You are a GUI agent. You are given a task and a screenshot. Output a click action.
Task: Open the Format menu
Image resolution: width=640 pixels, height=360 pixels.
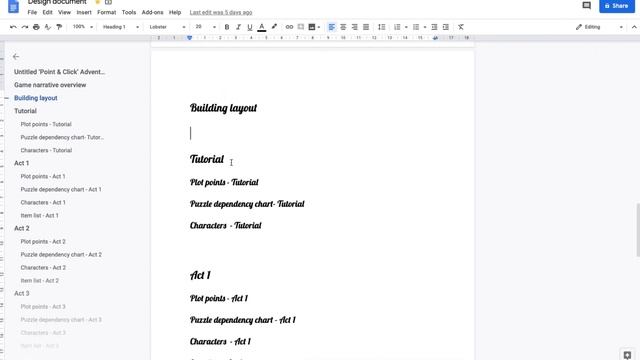coord(107,12)
